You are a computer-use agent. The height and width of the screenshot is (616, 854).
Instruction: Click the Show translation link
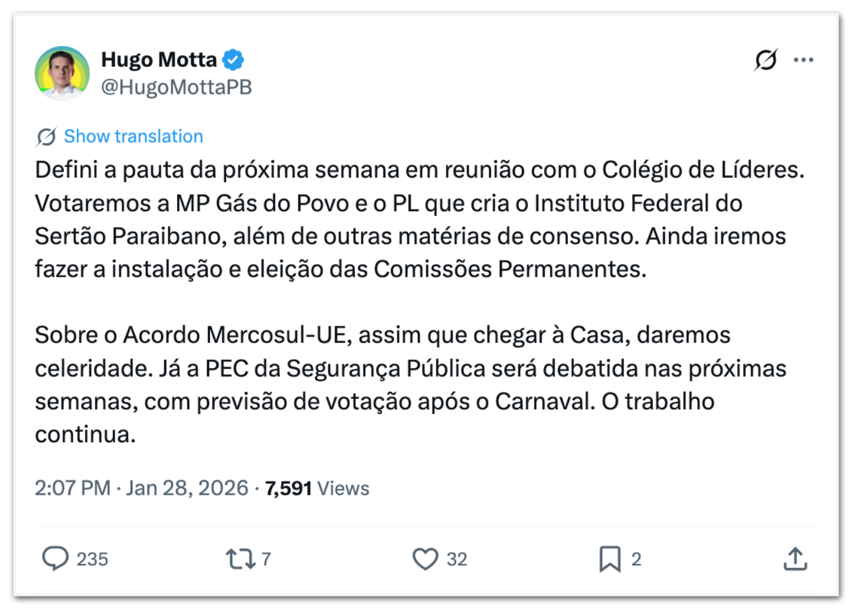click(x=134, y=136)
